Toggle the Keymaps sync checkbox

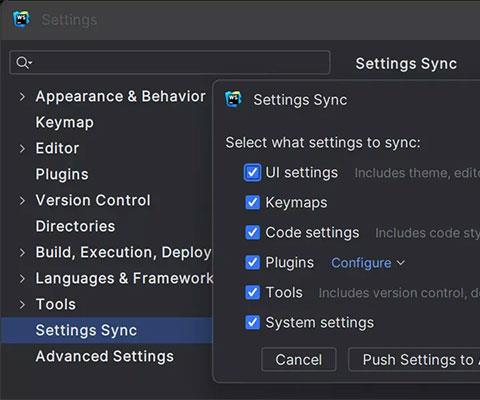(252, 202)
